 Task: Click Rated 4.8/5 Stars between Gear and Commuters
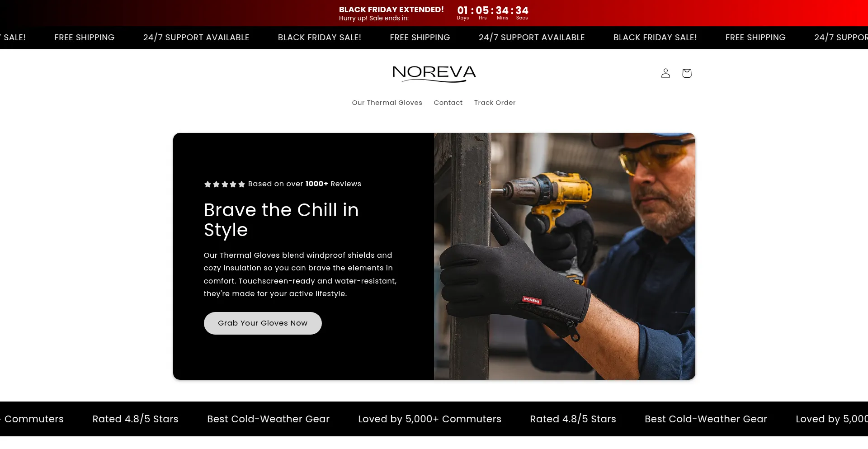573,419
